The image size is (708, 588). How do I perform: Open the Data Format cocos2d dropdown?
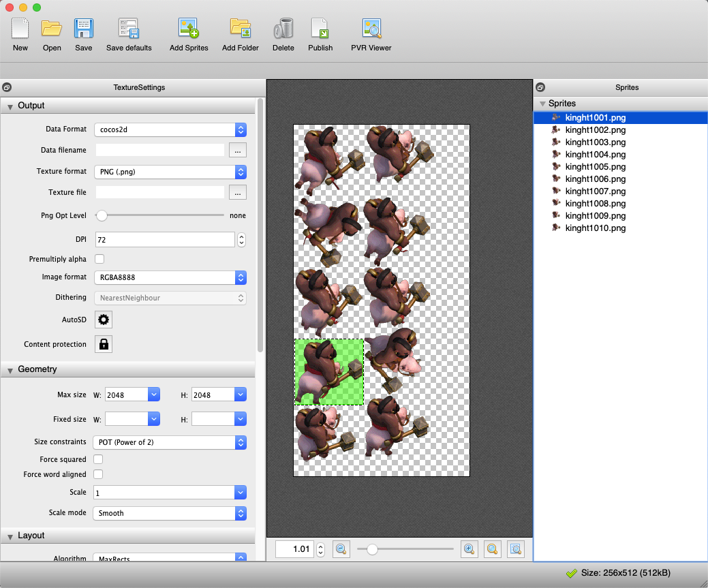pos(170,129)
